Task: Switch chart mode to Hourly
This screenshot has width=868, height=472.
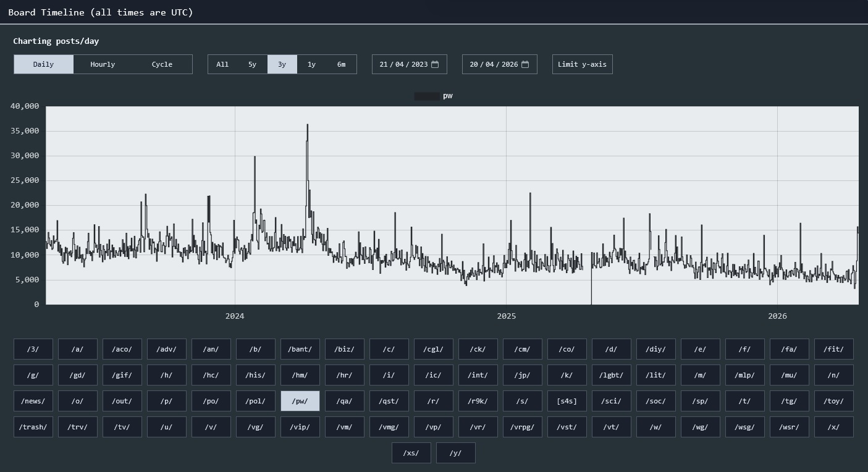Action: 103,64
